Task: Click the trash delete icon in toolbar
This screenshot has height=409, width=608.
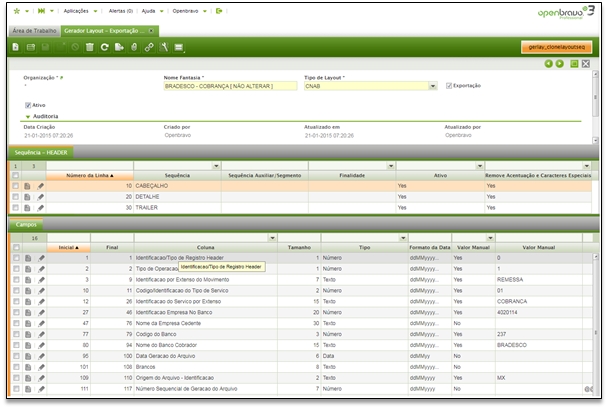Action: [x=90, y=47]
